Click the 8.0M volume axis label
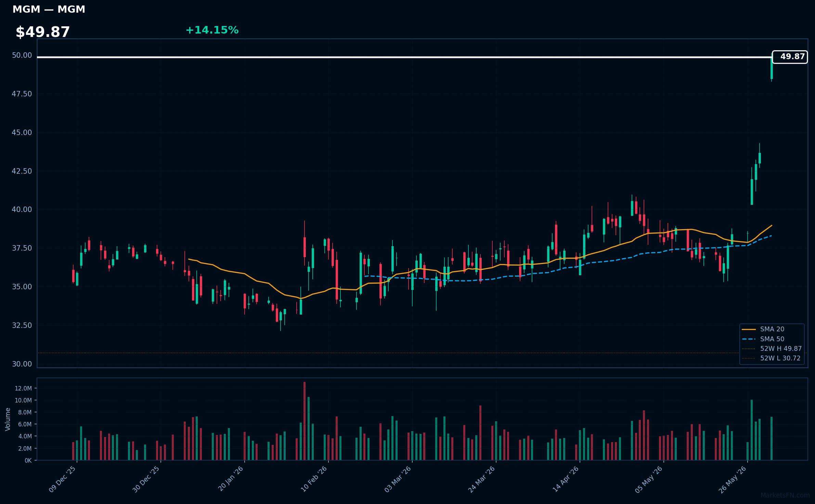This screenshot has width=815, height=504. (25, 412)
